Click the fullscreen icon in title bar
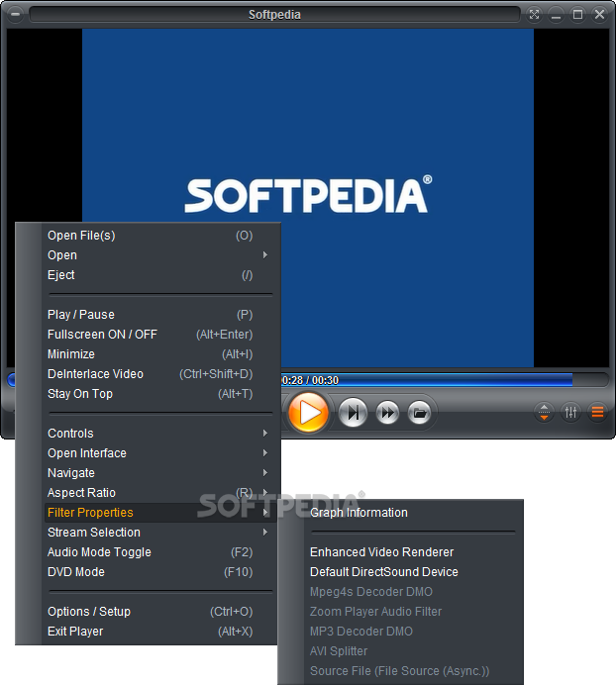This screenshot has width=616, height=685. point(534,15)
